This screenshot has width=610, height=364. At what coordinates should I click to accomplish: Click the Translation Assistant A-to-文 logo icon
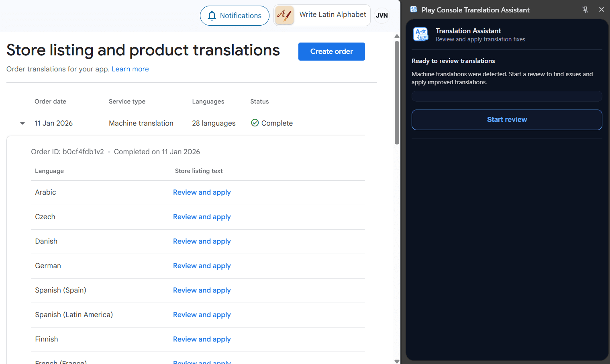pos(421,35)
